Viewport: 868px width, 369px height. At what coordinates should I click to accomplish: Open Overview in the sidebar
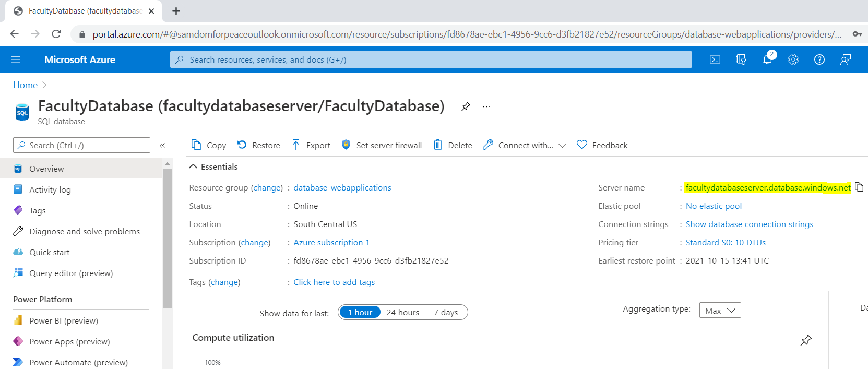pyautogui.click(x=81, y=169)
